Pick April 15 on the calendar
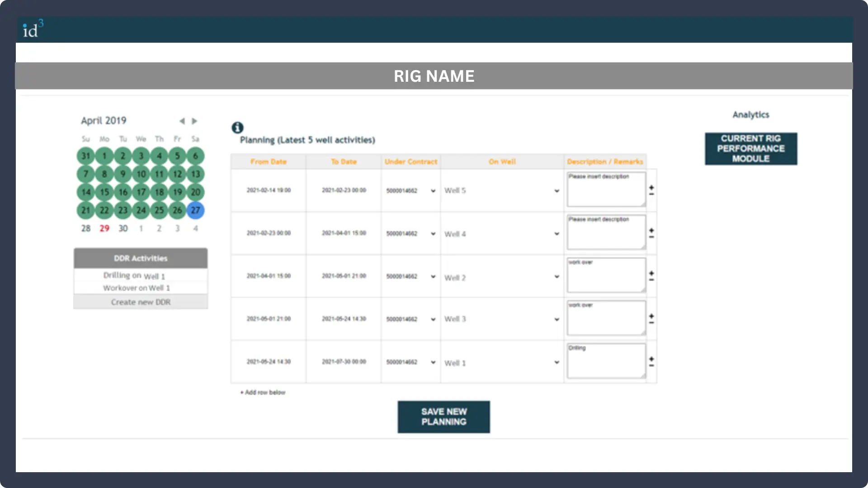 (104, 192)
